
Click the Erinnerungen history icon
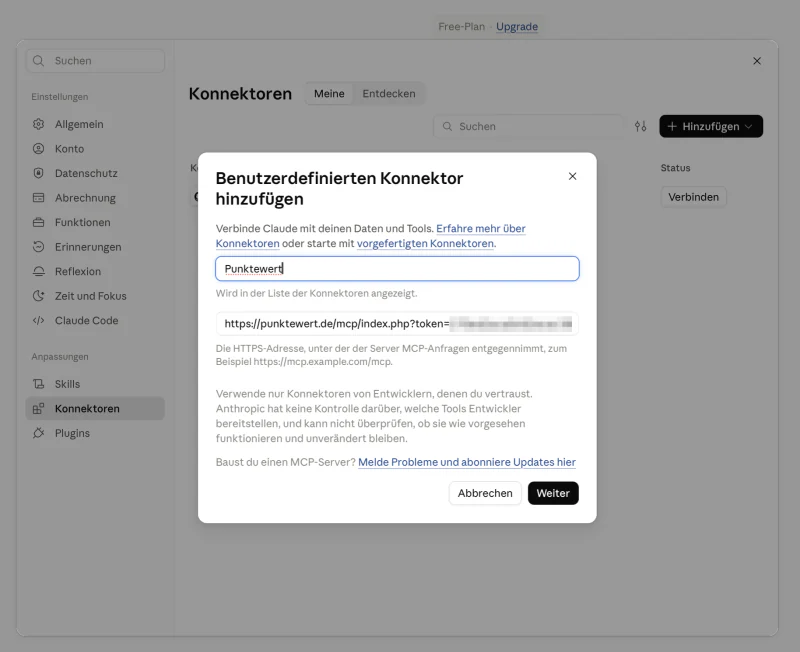pyautogui.click(x=38, y=246)
